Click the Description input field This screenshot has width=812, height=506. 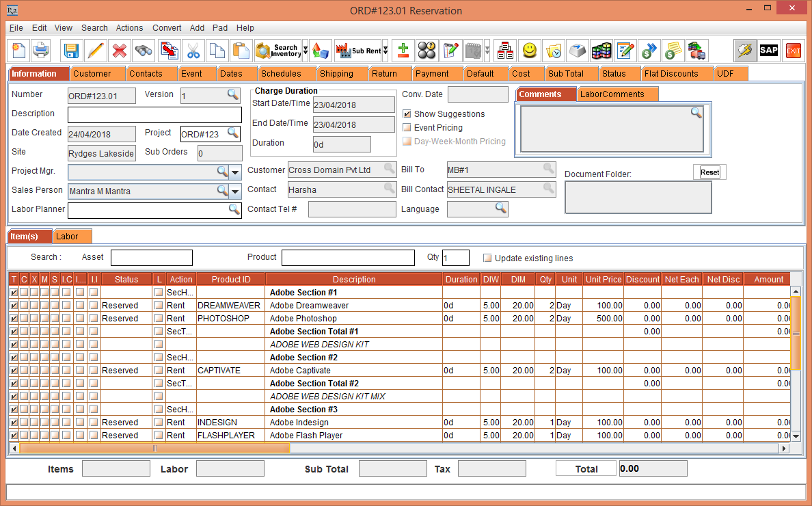coord(154,115)
